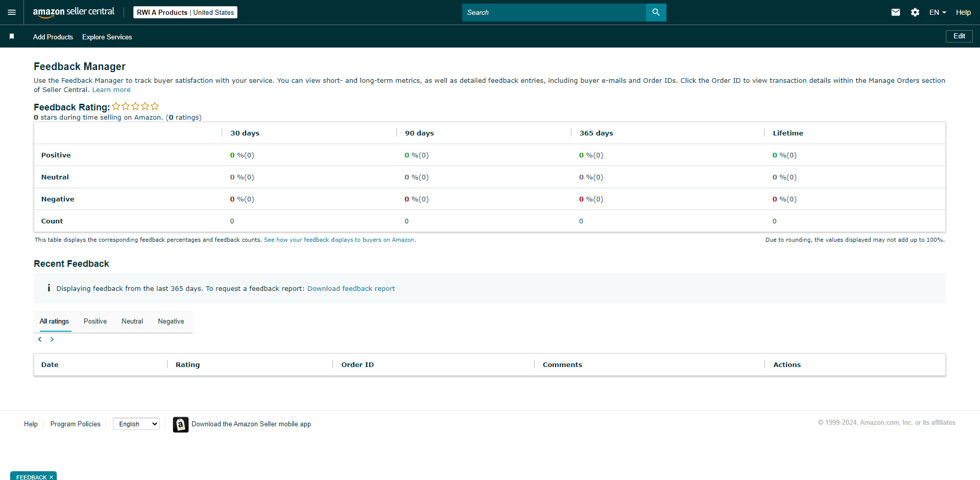Click the 30 days column header
Viewport: 980px width, 480px height.
click(245, 133)
